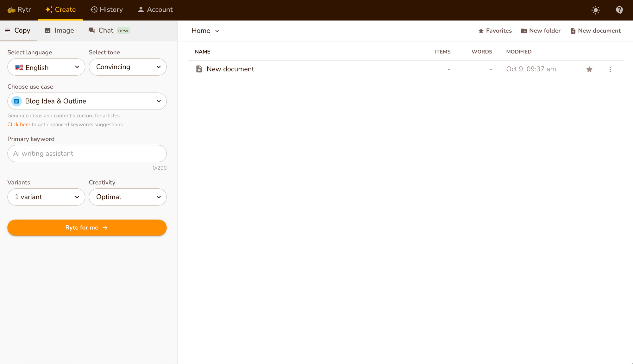Create a folder with New folder

(x=541, y=31)
